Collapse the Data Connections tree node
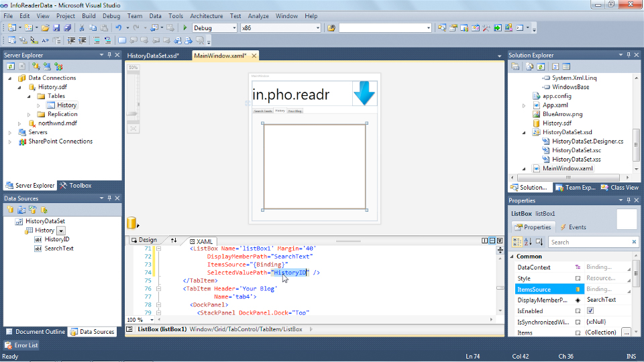The image size is (644, 362). tap(10, 78)
